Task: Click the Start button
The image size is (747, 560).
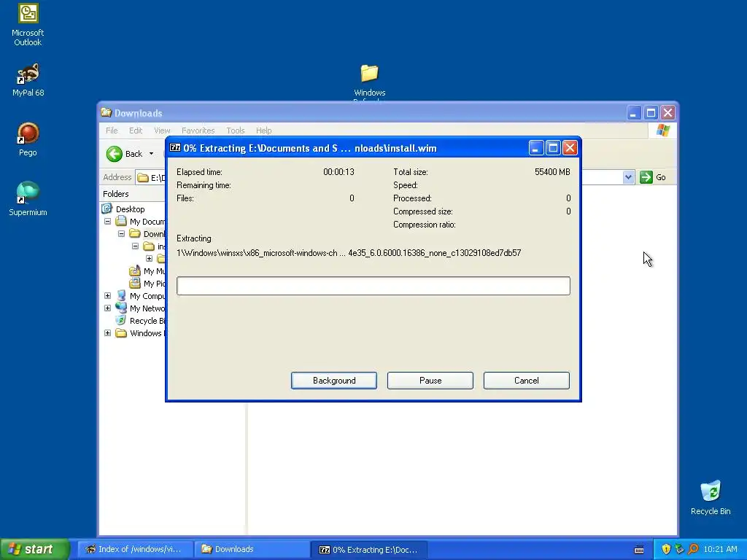Action: point(34,549)
